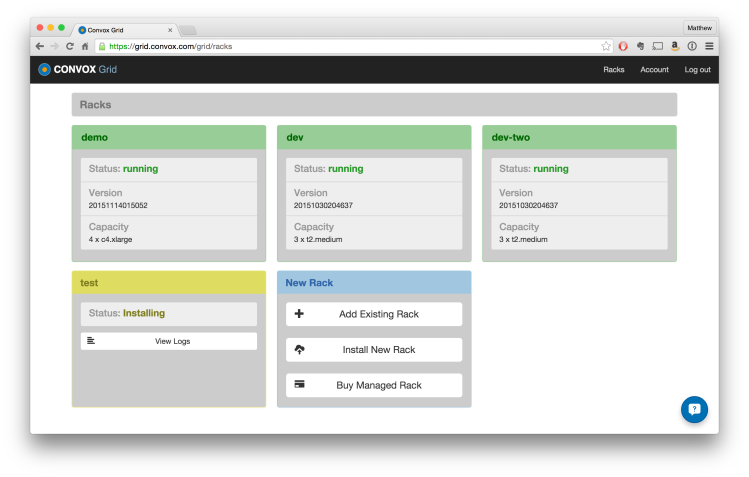
Task: Close the Convox Grid browser tab
Action: point(170,30)
